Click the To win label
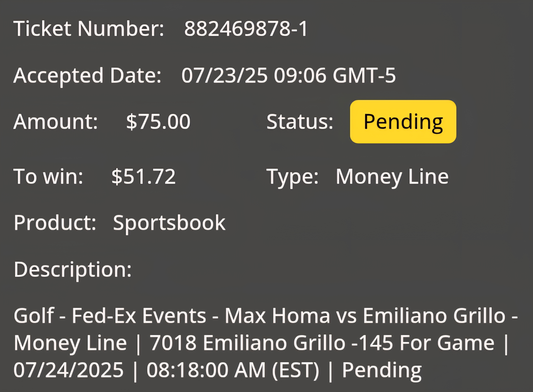Image resolution: width=533 pixels, height=392 pixels. point(48,176)
